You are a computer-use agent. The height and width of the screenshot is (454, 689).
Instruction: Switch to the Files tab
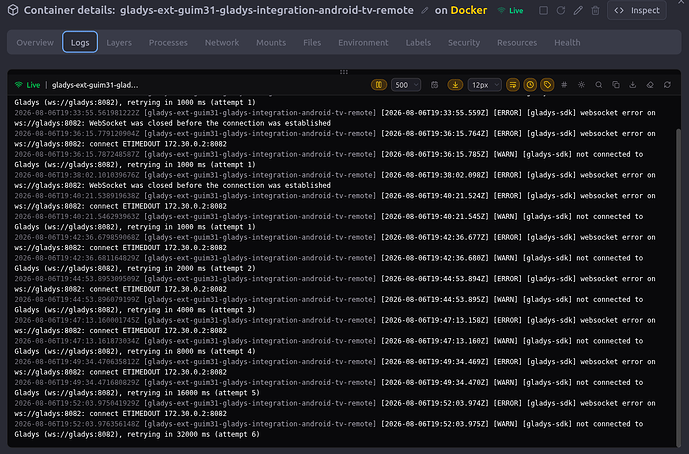click(312, 43)
